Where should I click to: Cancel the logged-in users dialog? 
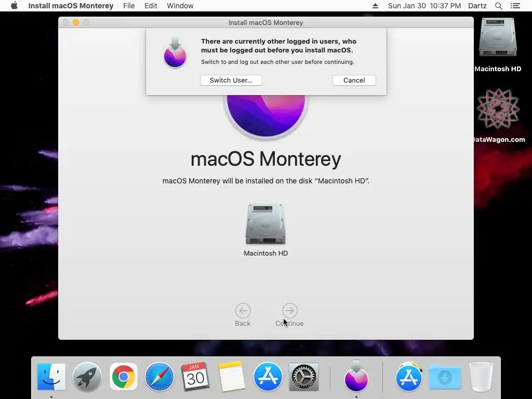coord(354,81)
